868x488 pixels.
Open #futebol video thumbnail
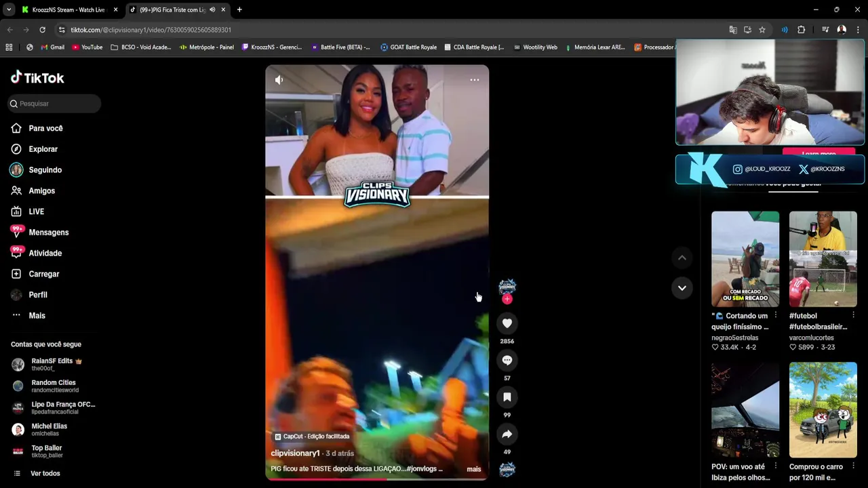point(823,259)
